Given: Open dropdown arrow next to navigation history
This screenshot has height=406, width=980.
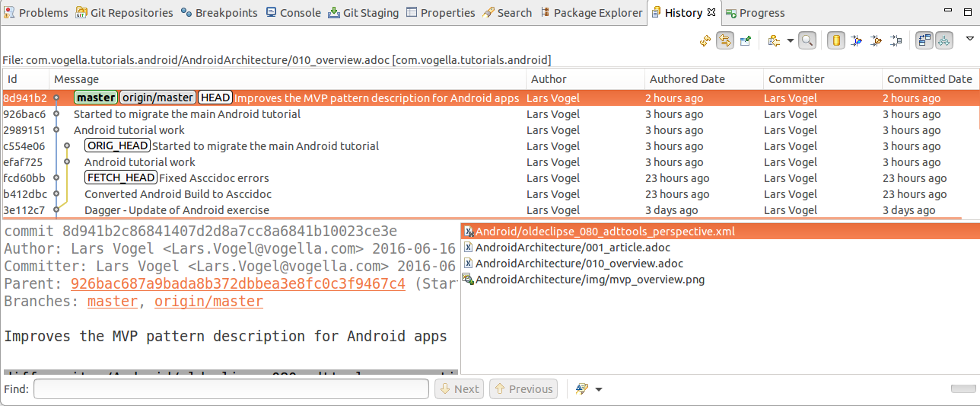Looking at the screenshot, I should coord(790,40).
